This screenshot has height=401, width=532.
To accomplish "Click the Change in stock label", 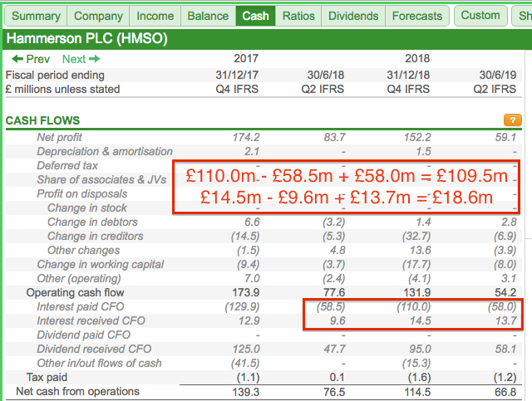I will click(x=87, y=208).
